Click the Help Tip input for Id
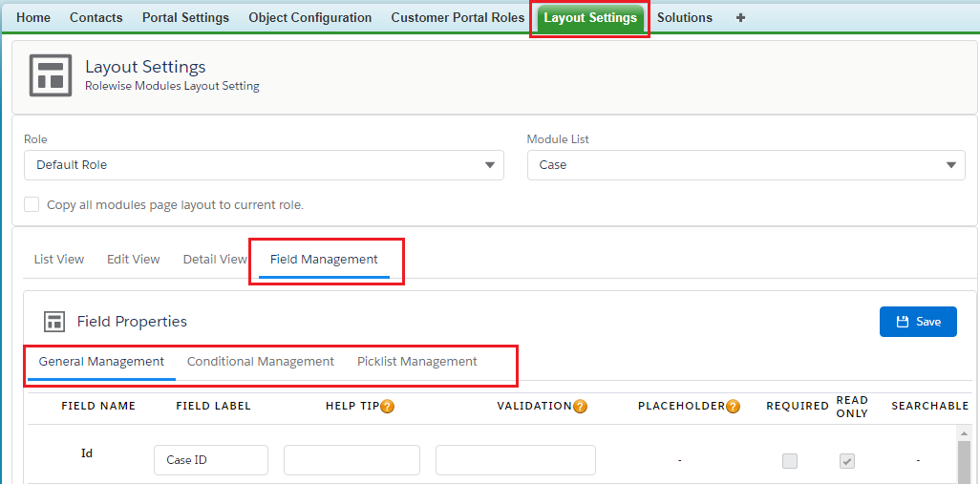Image resolution: width=980 pixels, height=484 pixels. 352,460
